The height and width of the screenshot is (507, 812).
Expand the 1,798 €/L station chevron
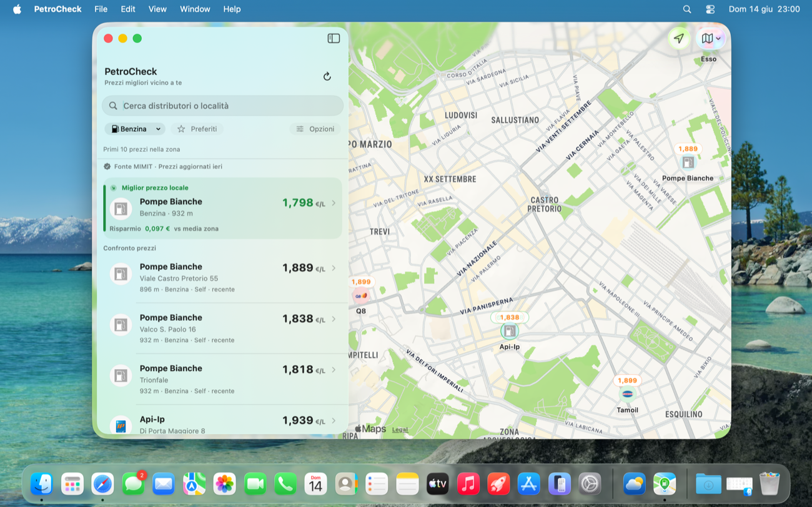pyautogui.click(x=334, y=203)
